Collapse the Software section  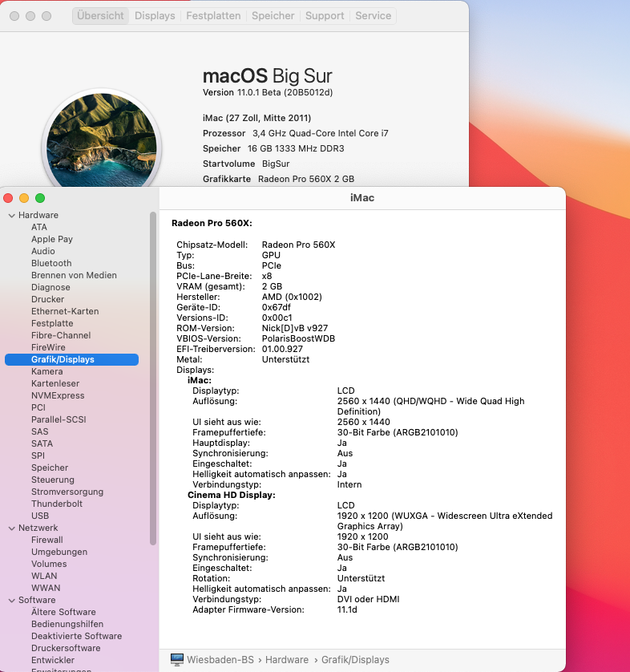click(11, 601)
